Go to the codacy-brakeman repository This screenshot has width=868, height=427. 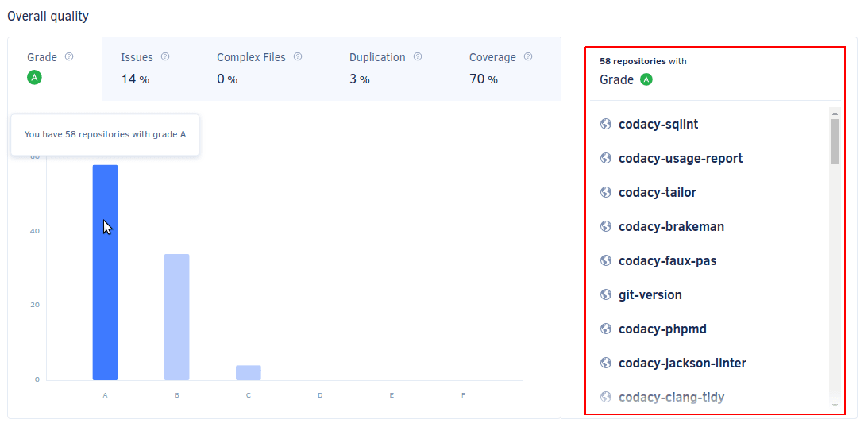pyautogui.click(x=671, y=227)
